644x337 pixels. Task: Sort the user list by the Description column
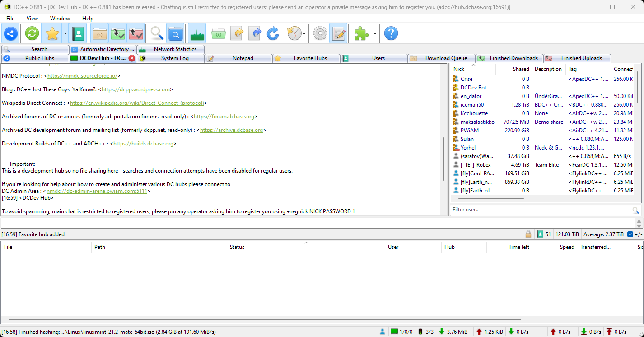549,69
